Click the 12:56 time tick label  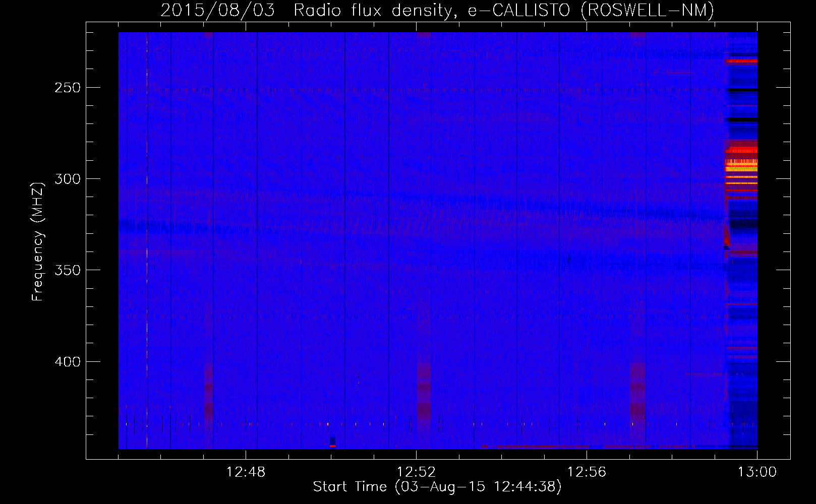587,472
